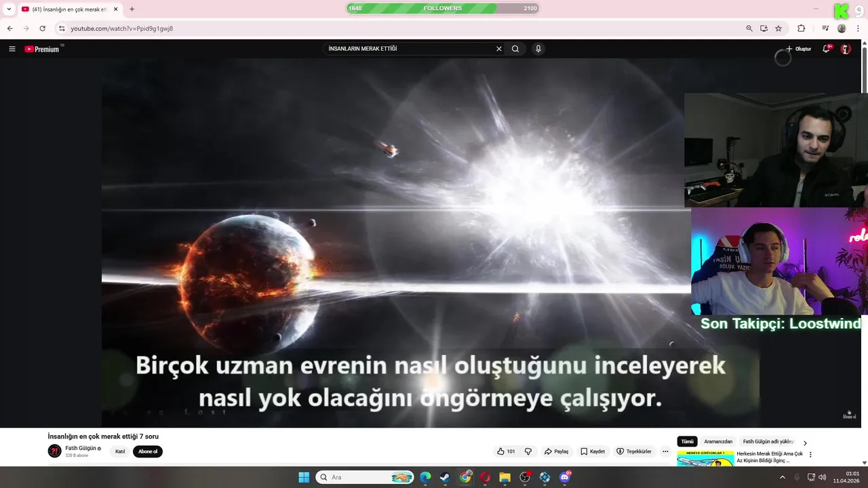Click the Abone ol watermark in video
This screenshot has width=868, height=488.
[x=849, y=415]
